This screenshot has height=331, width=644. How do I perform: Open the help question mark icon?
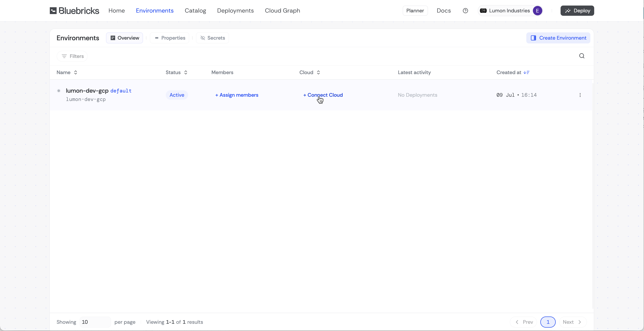(x=465, y=10)
